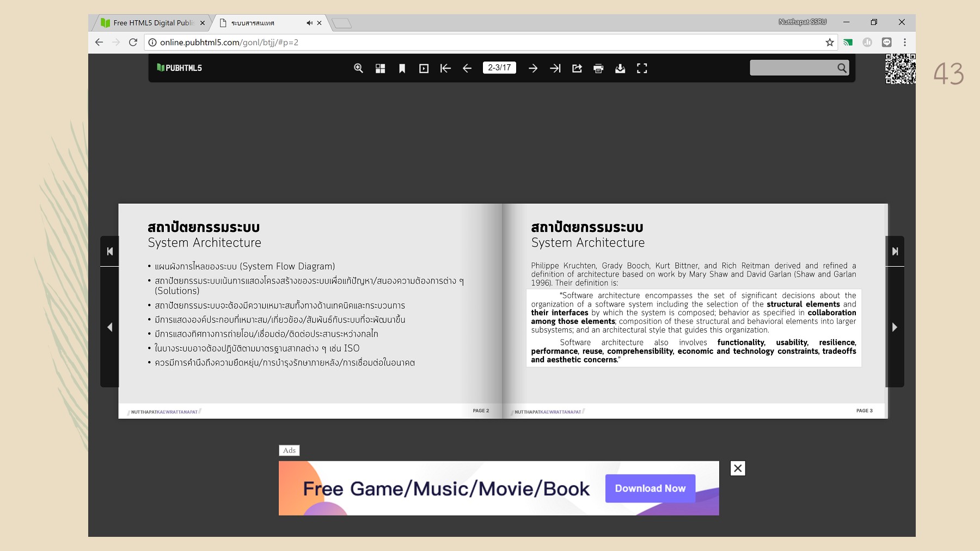Share the publication

[577, 68]
